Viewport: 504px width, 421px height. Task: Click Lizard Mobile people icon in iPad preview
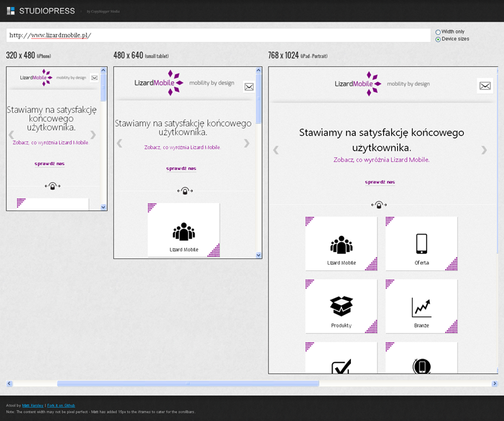341,244
